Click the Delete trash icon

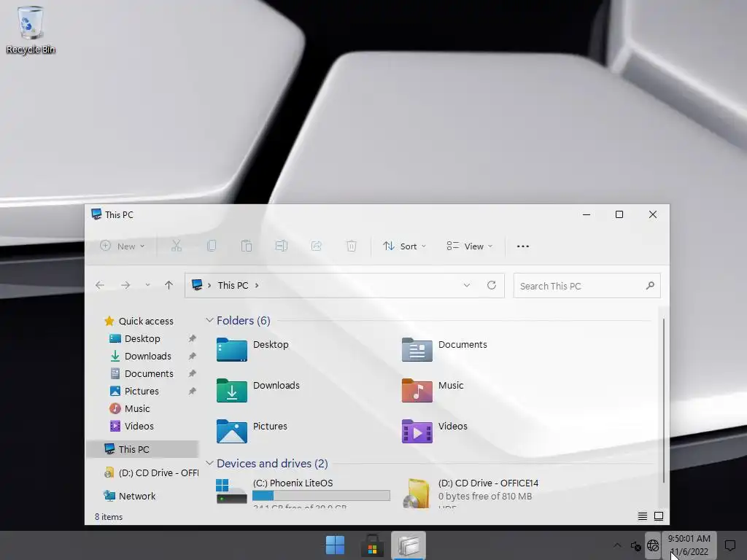coord(351,246)
